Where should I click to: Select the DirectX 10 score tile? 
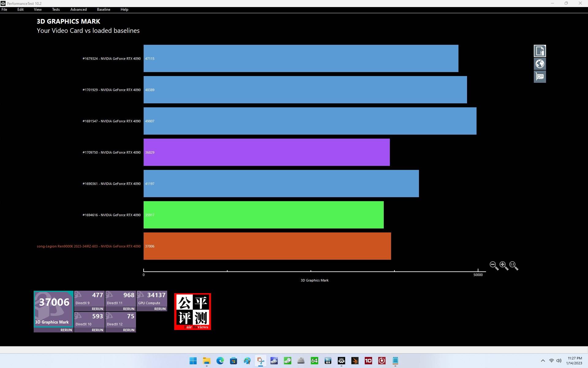click(x=89, y=320)
